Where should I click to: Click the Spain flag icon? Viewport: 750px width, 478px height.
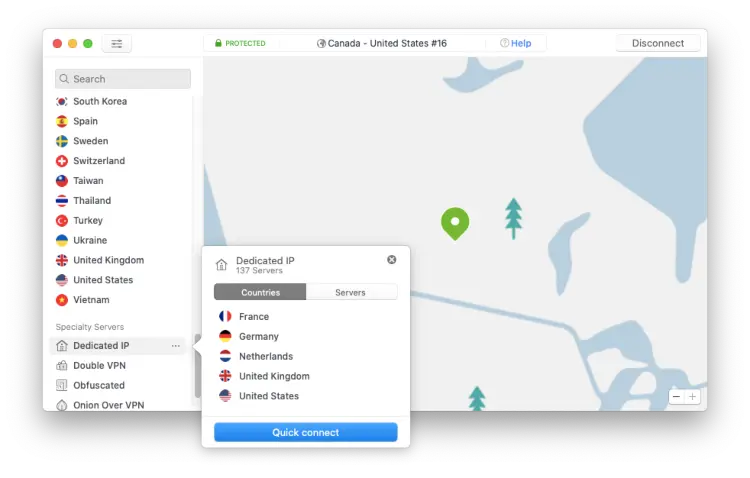tap(62, 121)
